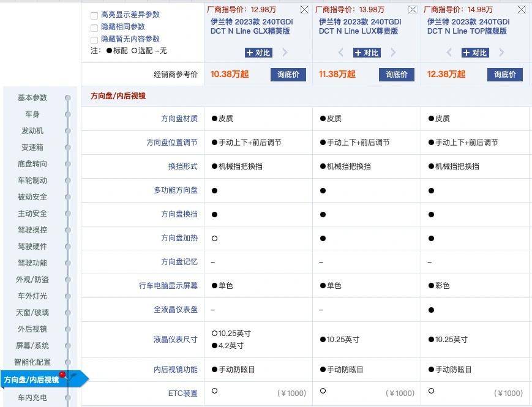This screenshot has height=407, width=532.
Task: Check the 隐藏相同参数 option
Action: [x=94, y=28]
